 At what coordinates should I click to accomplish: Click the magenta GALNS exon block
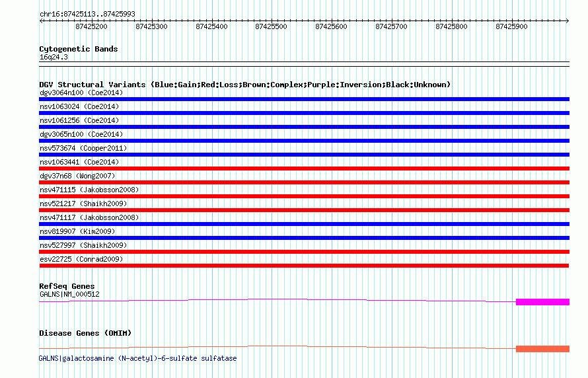click(x=542, y=302)
